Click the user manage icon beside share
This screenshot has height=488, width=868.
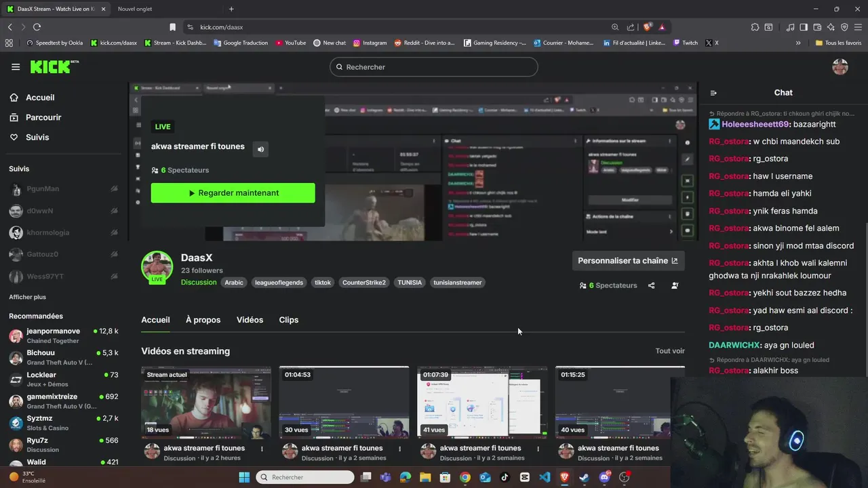pos(675,285)
